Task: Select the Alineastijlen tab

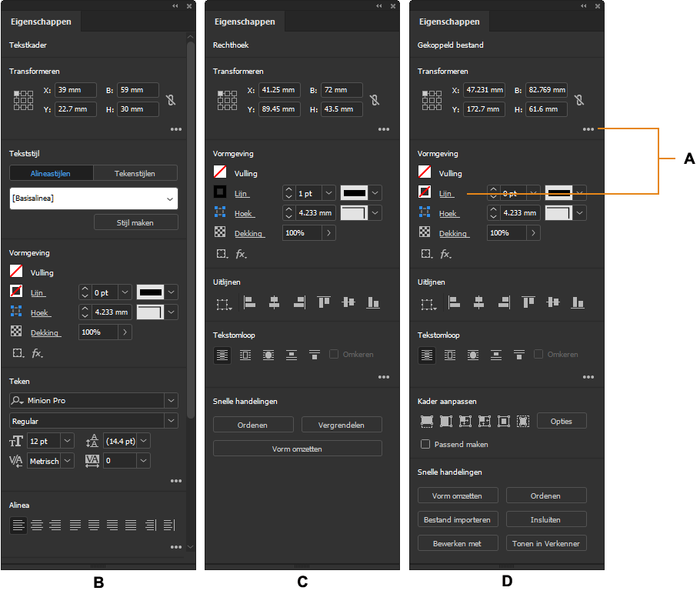Action: [51, 173]
